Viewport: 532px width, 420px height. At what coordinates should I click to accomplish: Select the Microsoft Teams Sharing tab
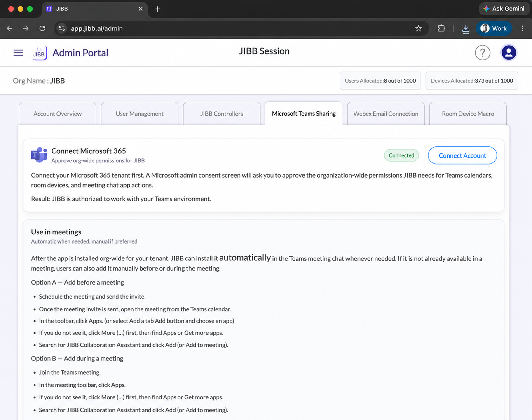pos(304,114)
